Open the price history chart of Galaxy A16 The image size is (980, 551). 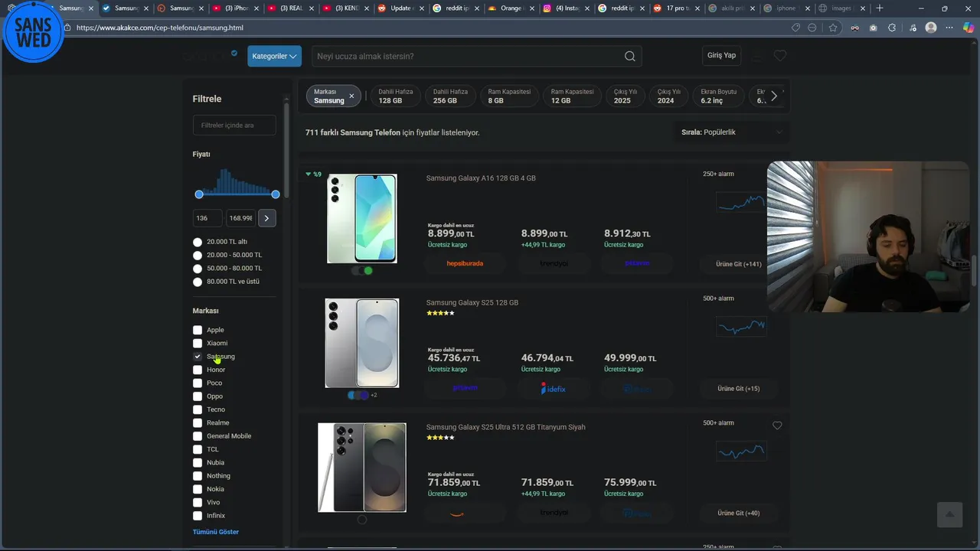coord(740,202)
